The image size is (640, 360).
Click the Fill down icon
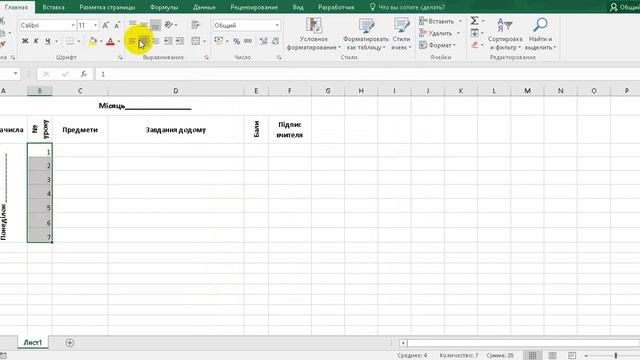pyautogui.click(x=475, y=33)
